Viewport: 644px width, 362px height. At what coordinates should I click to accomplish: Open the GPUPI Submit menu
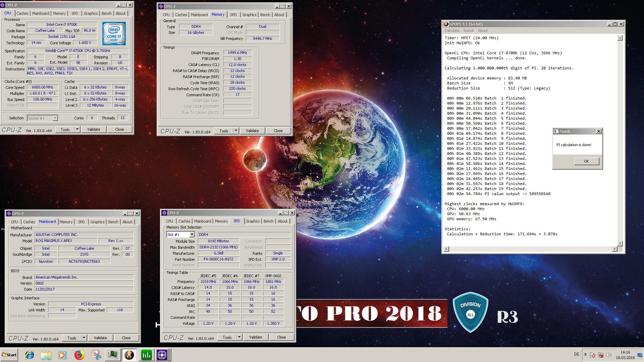(469, 31)
